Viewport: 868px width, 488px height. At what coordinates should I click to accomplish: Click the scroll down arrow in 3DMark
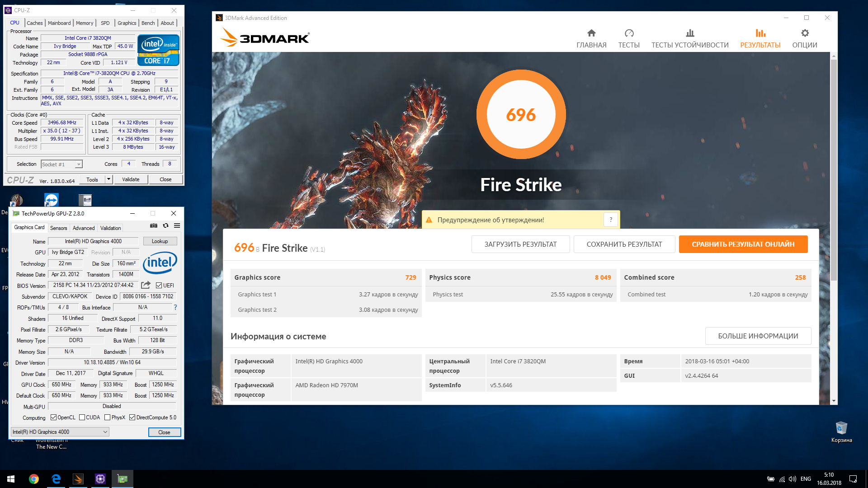click(x=834, y=401)
